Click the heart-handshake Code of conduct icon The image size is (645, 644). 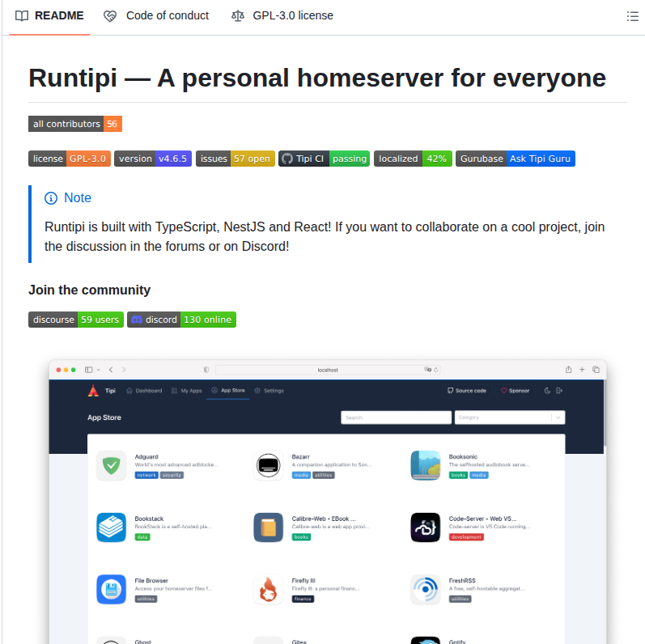(x=110, y=16)
